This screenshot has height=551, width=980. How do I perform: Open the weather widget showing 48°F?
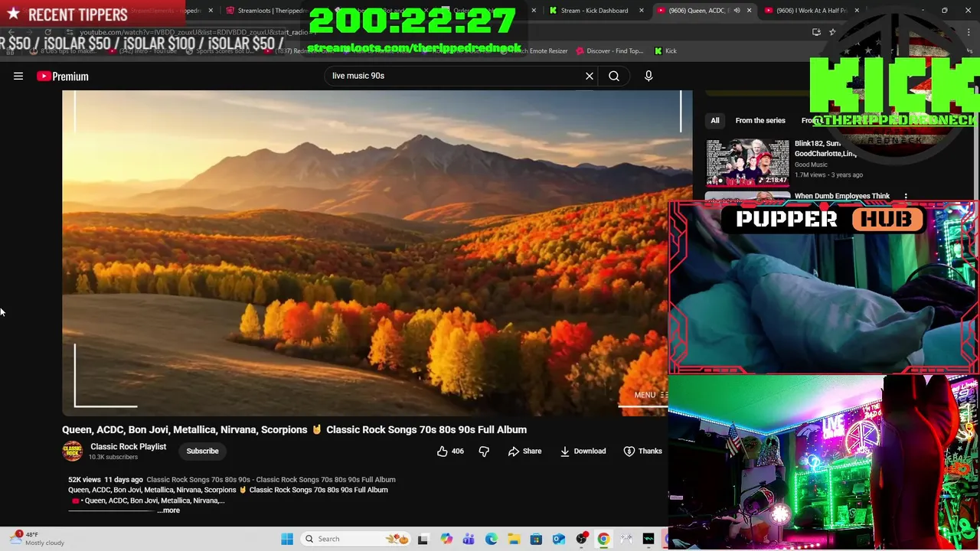tap(35, 539)
